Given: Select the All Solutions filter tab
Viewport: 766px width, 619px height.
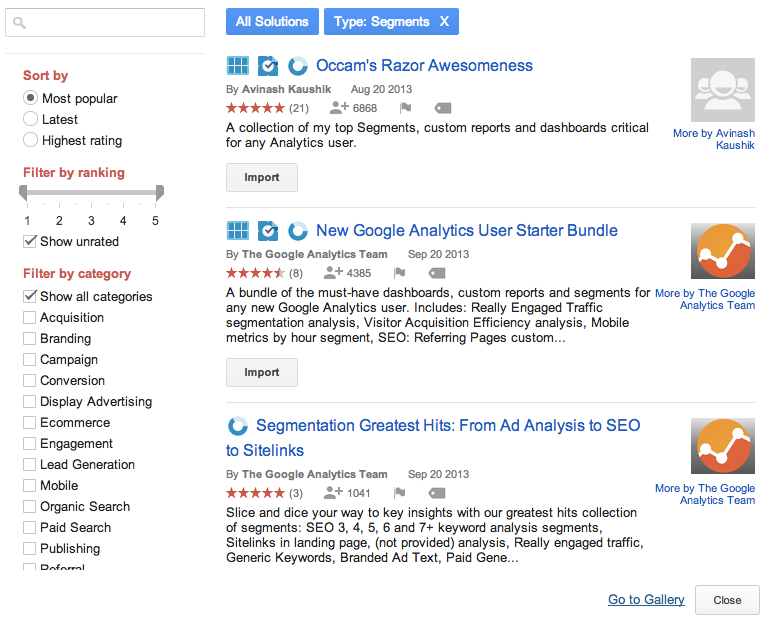Looking at the screenshot, I should pos(272,21).
